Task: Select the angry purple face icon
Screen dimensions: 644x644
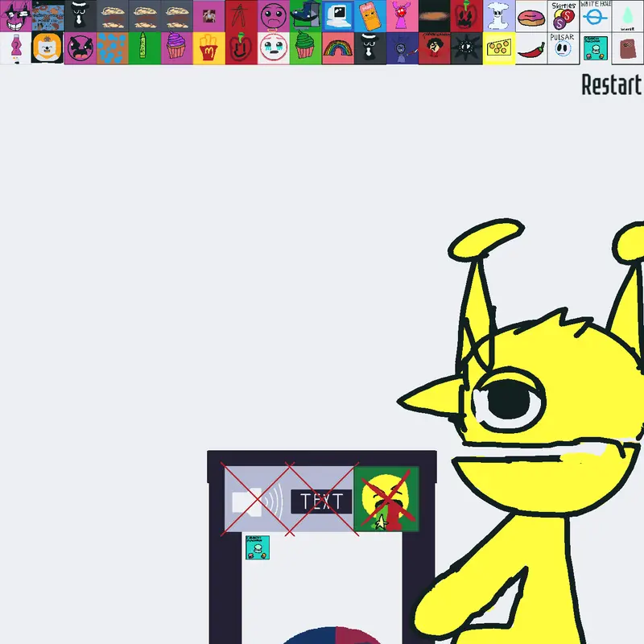Action: click(x=80, y=48)
